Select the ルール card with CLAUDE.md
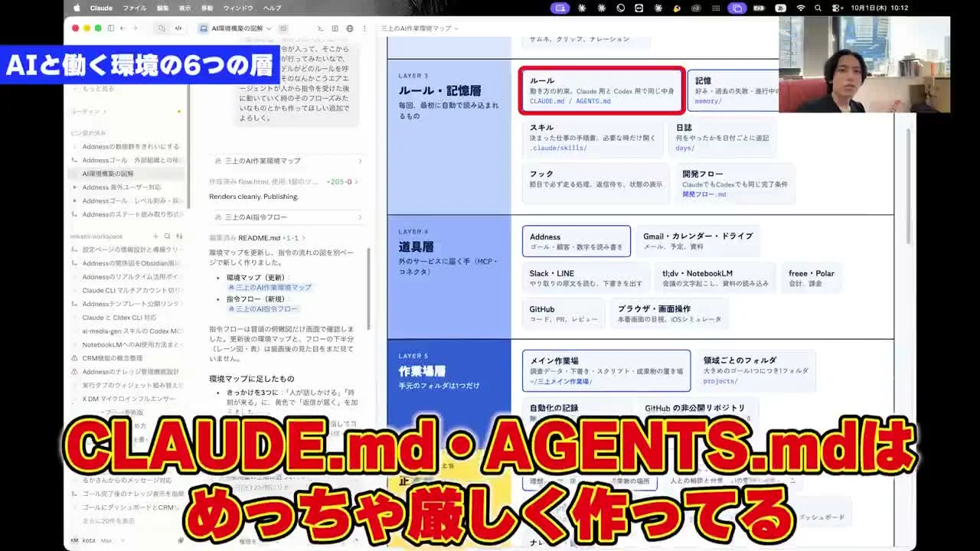 point(602,90)
